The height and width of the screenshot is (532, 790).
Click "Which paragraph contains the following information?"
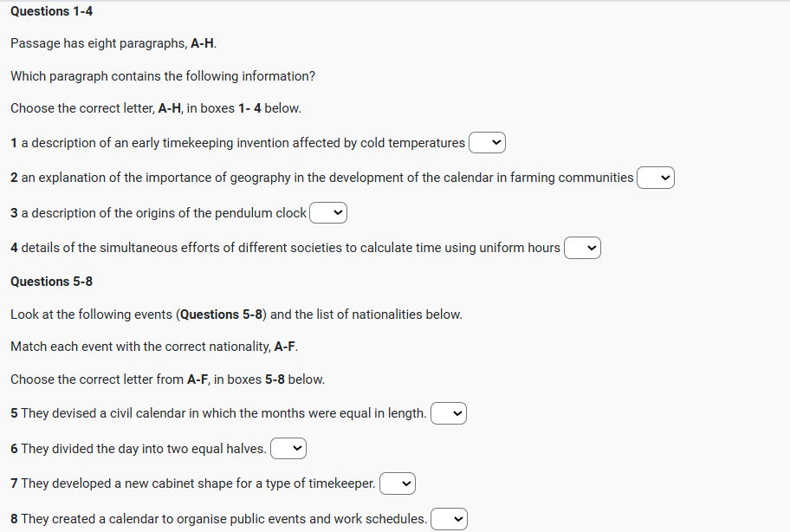tap(163, 76)
